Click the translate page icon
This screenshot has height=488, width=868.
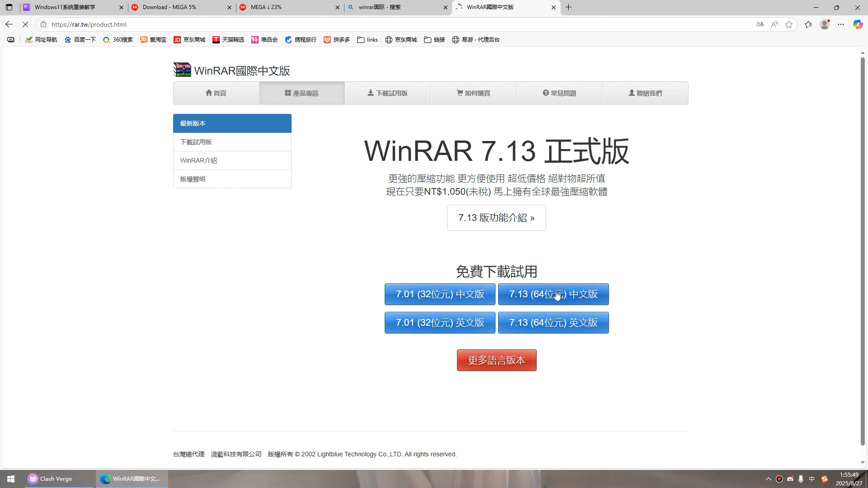click(x=760, y=24)
